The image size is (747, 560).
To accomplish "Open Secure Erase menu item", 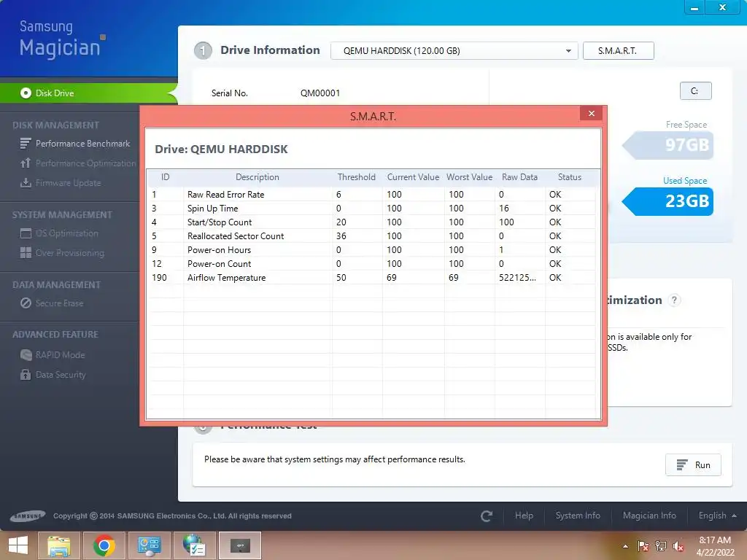I will [x=59, y=303].
